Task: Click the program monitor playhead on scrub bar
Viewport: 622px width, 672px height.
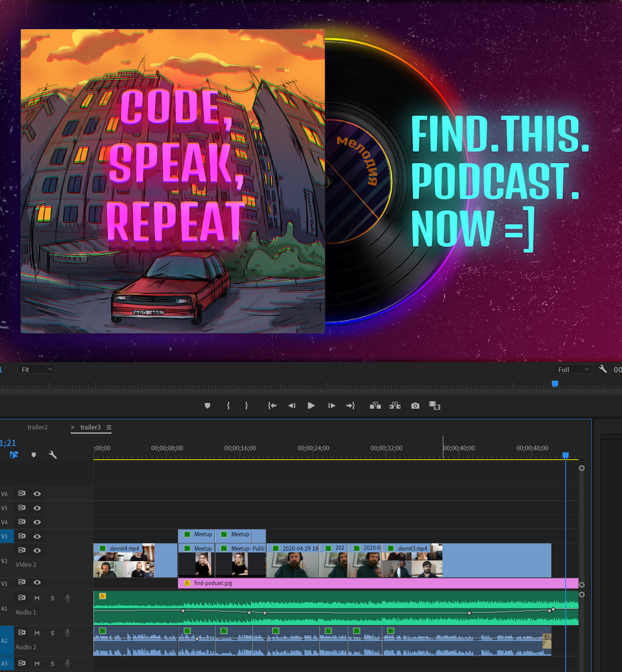Action: 555,384
